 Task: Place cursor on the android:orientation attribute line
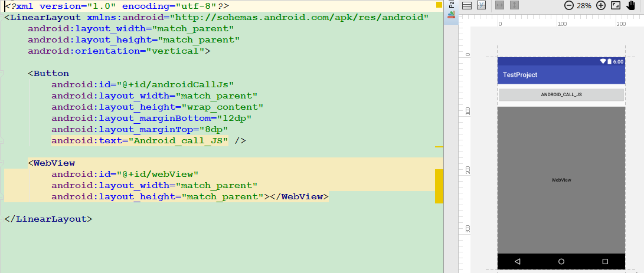coord(118,51)
